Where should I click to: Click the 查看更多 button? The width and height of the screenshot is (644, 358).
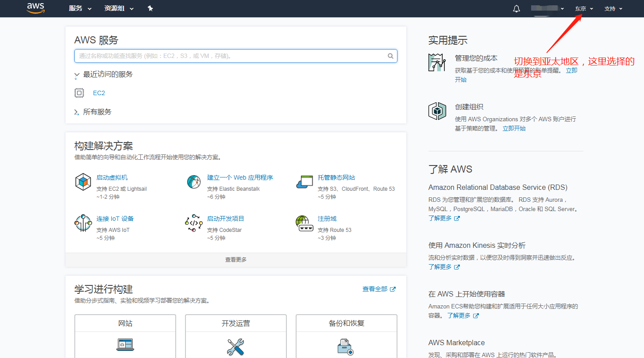click(x=235, y=260)
